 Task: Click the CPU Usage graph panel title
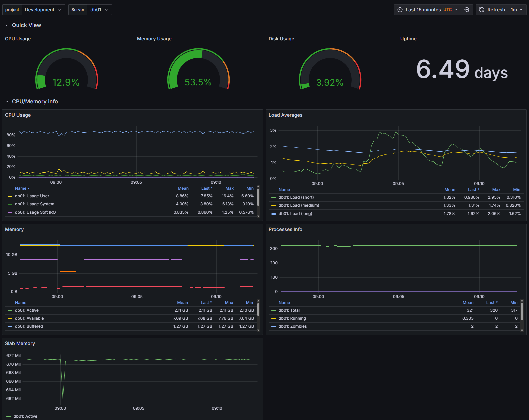coord(18,115)
